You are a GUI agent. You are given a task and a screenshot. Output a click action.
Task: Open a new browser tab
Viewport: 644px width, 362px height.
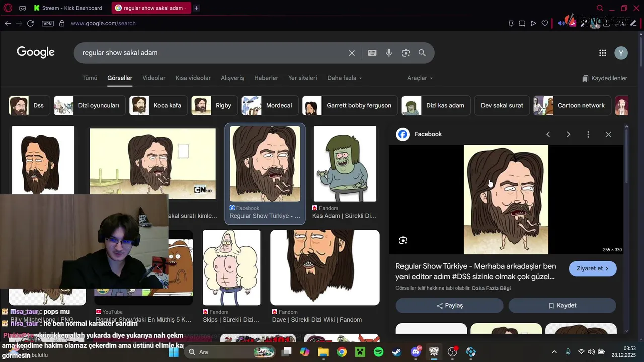point(196,8)
